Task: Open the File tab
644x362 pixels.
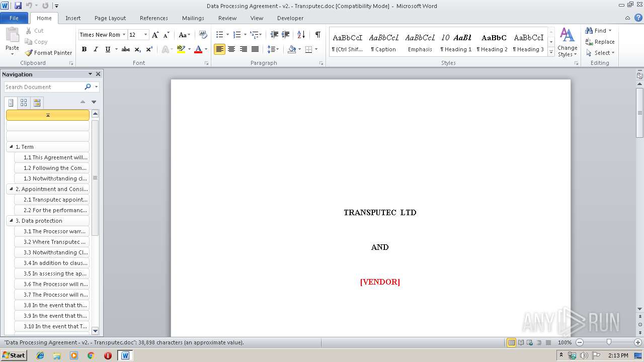Action: 14,18
